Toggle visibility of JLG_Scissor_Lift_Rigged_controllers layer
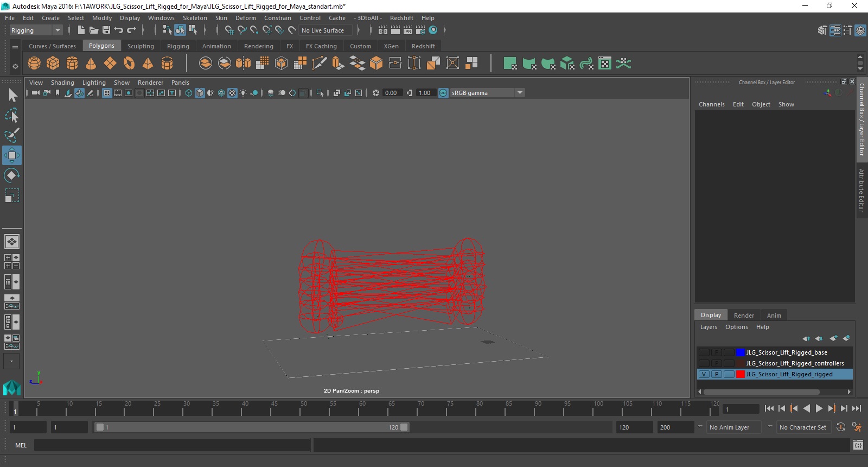Screen dimensions: 868x467 click(704, 363)
